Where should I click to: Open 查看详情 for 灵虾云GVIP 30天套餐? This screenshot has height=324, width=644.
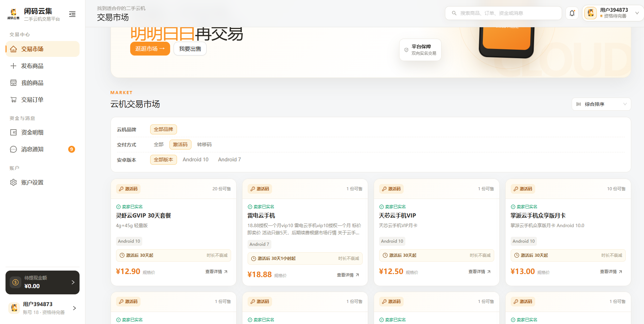(217, 272)
